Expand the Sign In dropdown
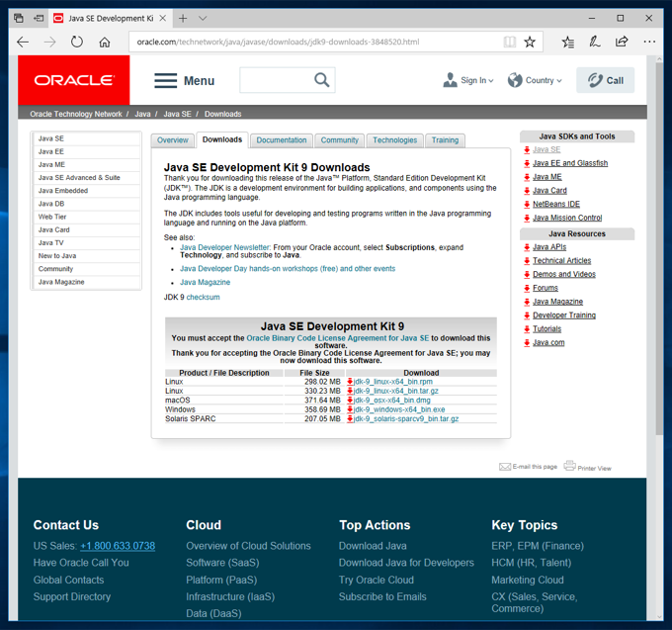This screenshot has width=672, height=630. (x=468, y=80)
